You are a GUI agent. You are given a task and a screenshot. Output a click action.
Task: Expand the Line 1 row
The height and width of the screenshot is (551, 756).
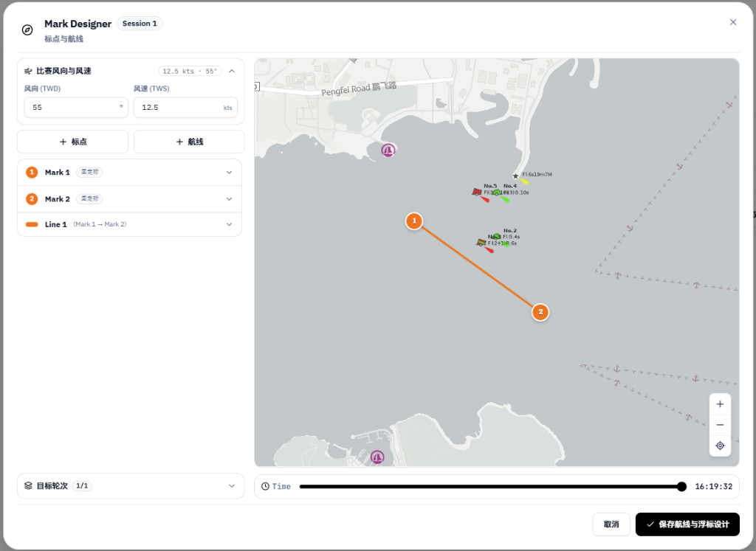click(229, 224)
